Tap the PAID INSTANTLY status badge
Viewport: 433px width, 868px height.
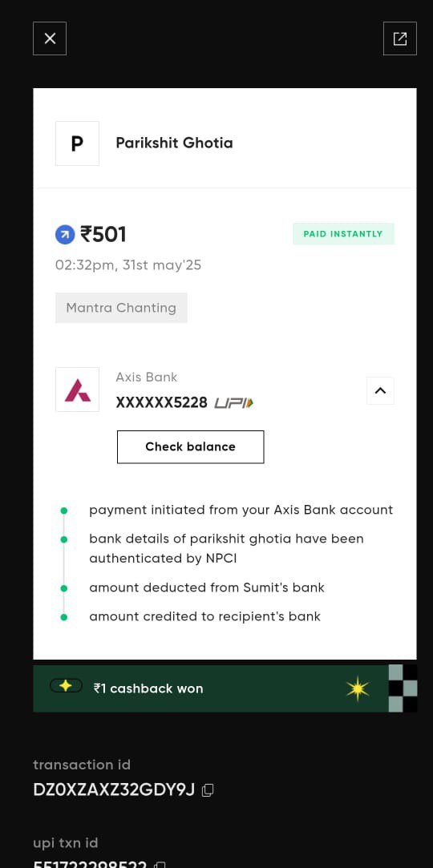pos(343,233)
